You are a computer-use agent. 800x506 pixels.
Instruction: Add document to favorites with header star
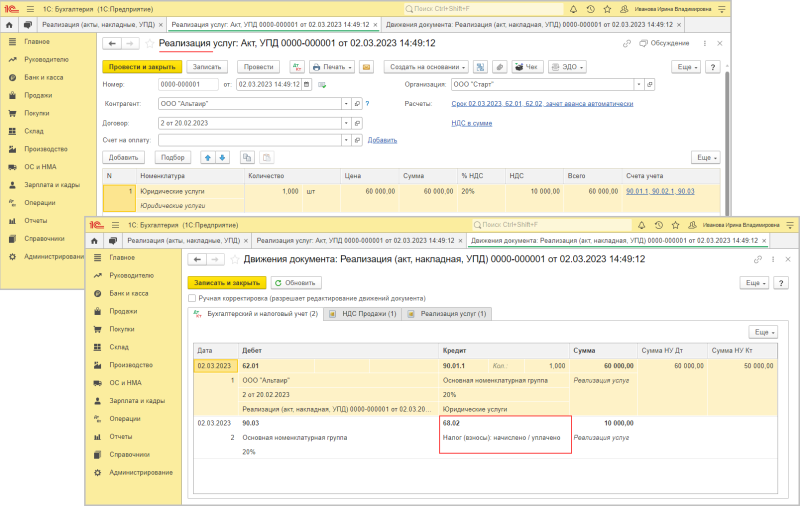pyautogui.click(x=149, y=44)
